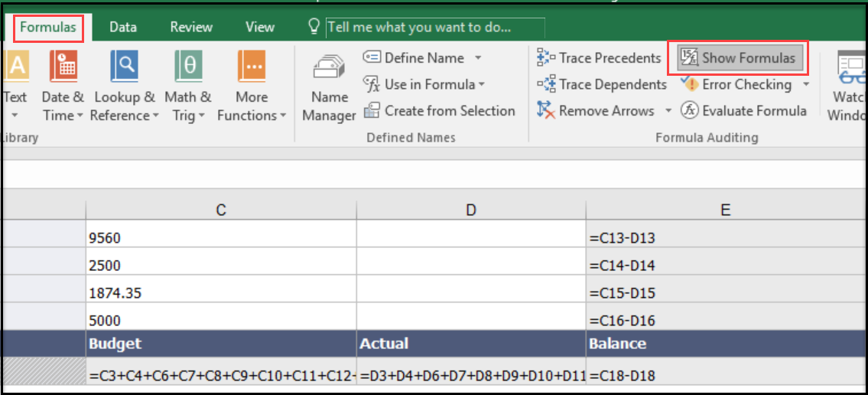Select cell containing 5000
The image size is (868, 395).
[221, 316]
